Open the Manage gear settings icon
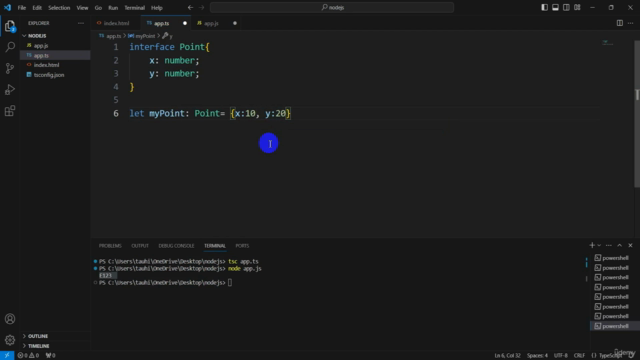This screenshot has height=360, width=640. pyautogui.click(x=10, y=340)
